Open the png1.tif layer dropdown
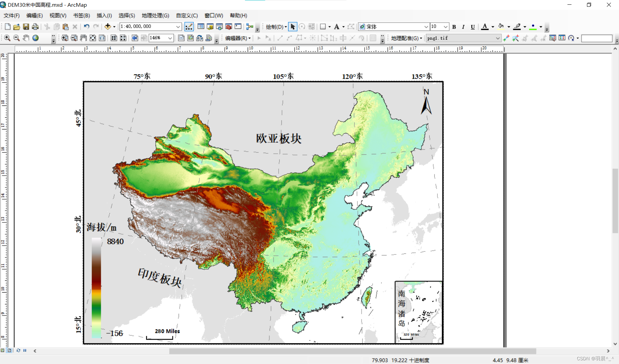619x364 pixels. [498, 38]
